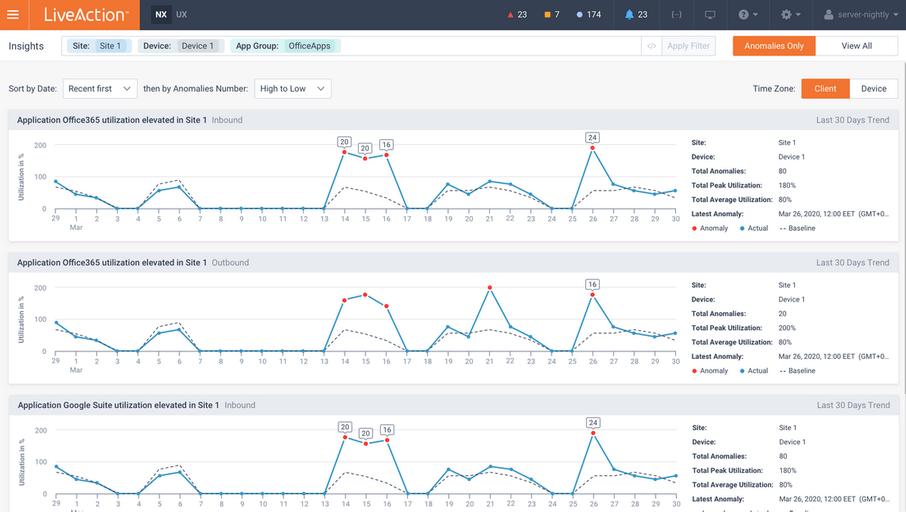Click Total Peak Utilization 180% in Office365 Inbound card
906x512 pixels.
tap(787, 185)
